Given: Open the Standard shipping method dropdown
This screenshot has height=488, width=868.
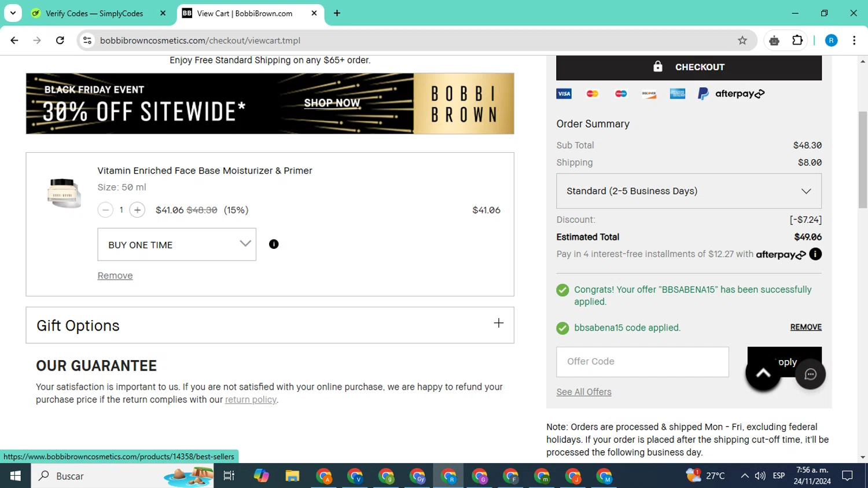Looking at the screenshot, I should coord(689,191).
